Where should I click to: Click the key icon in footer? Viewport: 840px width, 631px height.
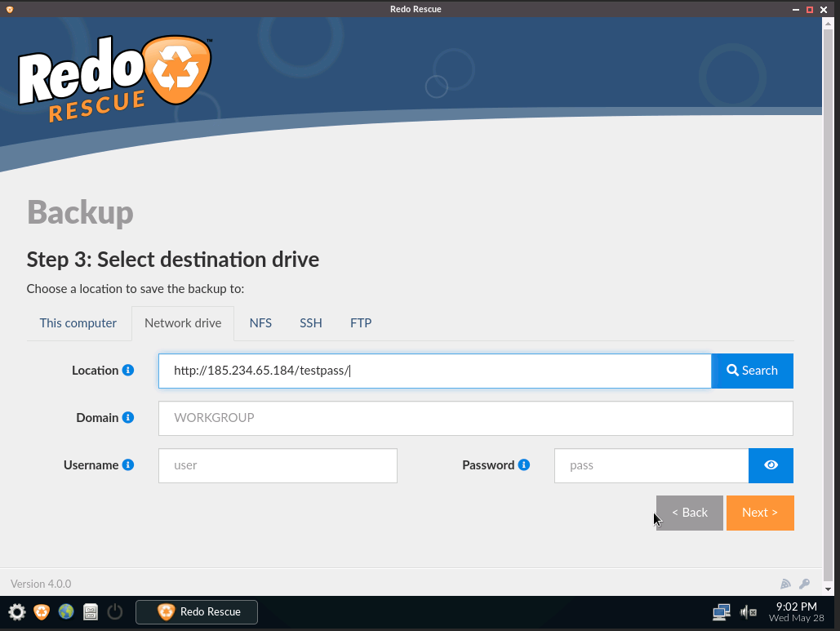pos(804,584)
